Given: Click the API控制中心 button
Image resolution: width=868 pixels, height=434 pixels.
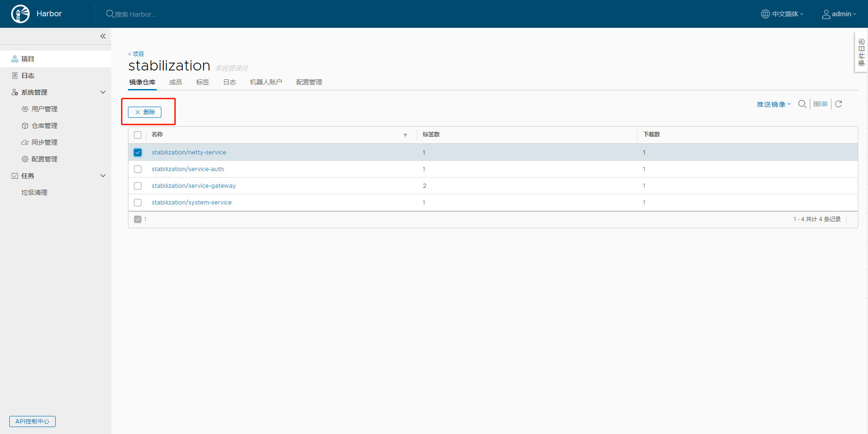Looking at the screenshot, I should tap(32, 421).
